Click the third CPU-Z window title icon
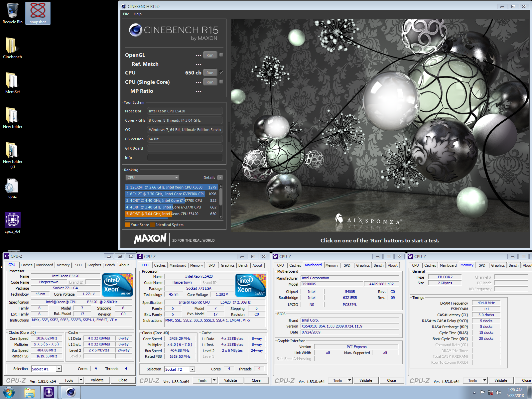Image resolution: width=532 pixels, height=399 pixels. coord(275,256)
